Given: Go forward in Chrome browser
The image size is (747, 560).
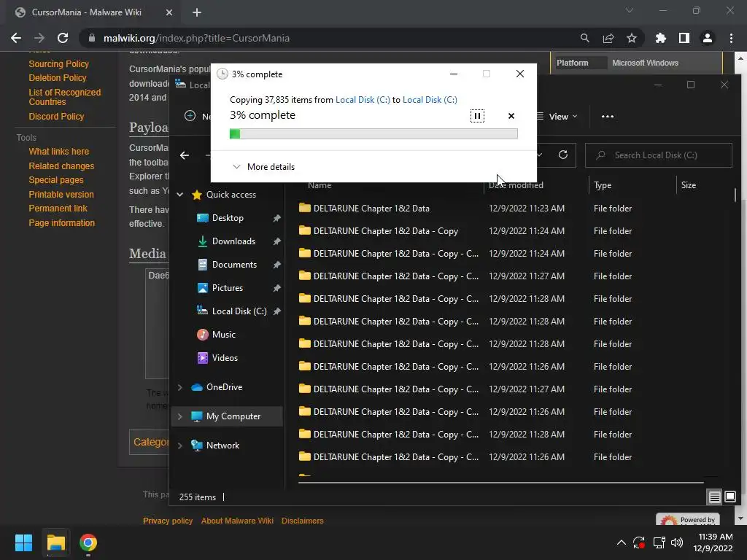Looking at the screenshot, I should pos(39,38).
